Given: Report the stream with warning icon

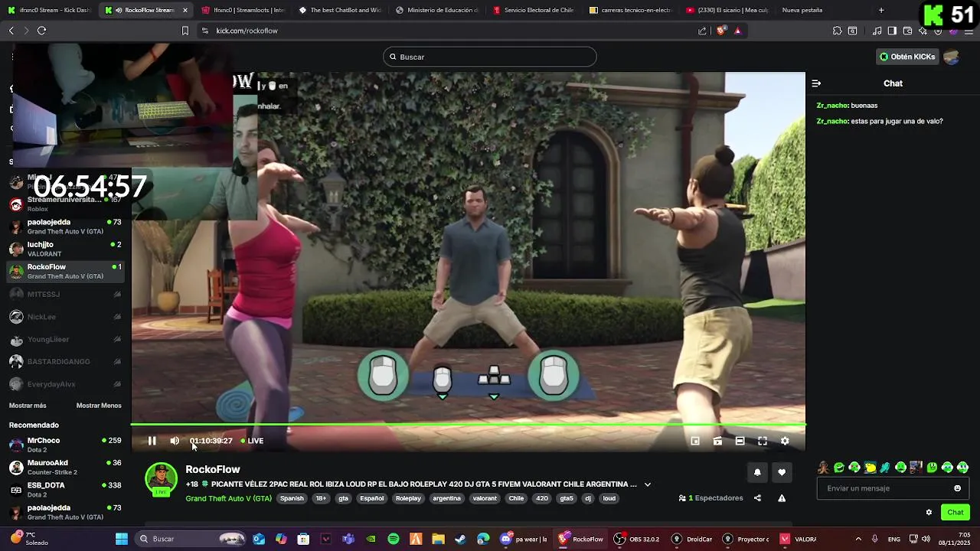Looking at the screenshot, I should tap(782, 498).
